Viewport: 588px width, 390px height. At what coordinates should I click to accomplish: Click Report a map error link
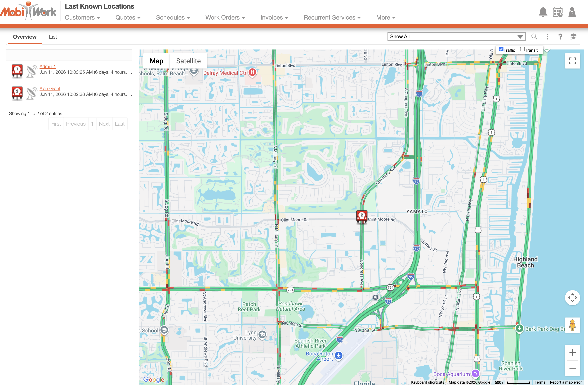[x=566, y=382]
